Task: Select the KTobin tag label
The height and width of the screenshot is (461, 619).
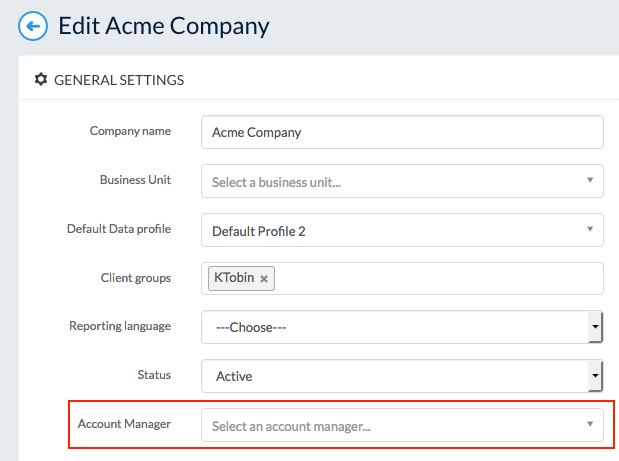Action: 234,277
